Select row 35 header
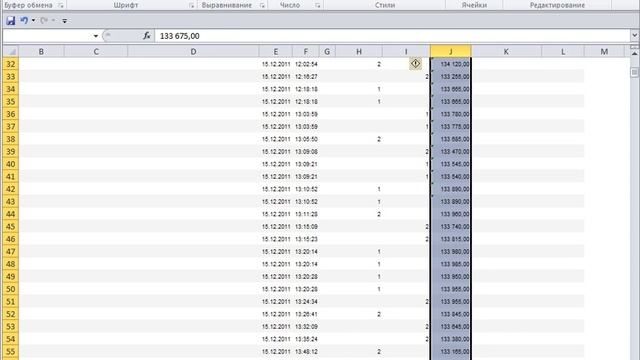The width and height of the screenshot is (640, 360). 11,102
